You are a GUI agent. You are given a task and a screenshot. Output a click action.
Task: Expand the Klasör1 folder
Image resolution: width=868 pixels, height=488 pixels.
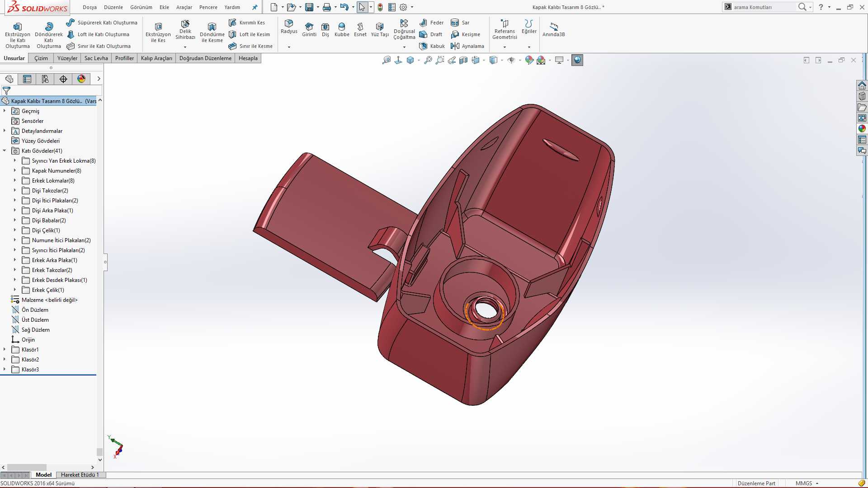click(5, 350)
